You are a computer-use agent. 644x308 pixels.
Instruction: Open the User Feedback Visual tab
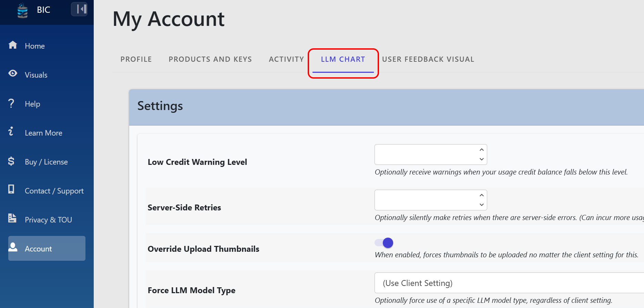point(428,59)
